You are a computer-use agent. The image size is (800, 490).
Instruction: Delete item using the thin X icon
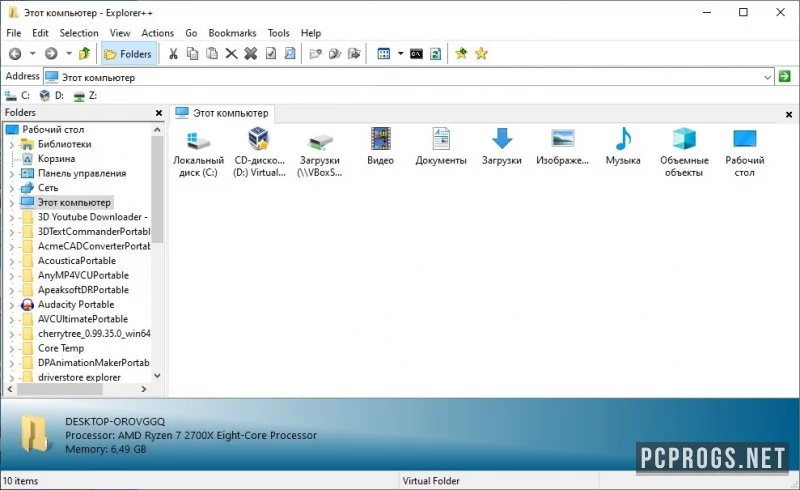[x=231, y=54]
